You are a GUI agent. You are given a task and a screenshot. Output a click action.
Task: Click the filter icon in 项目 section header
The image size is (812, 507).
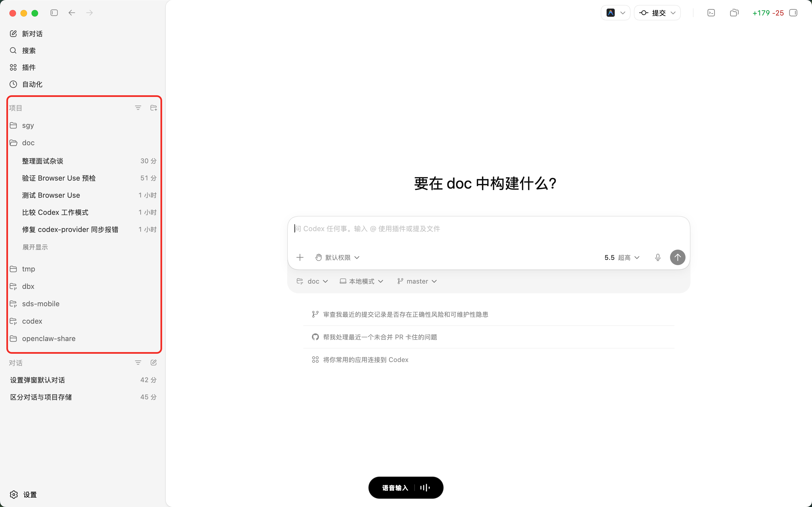tap(138, 108)
